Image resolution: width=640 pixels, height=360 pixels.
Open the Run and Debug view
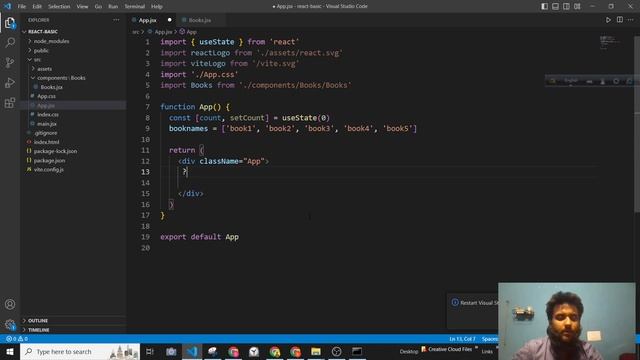[x=10, y=82]
